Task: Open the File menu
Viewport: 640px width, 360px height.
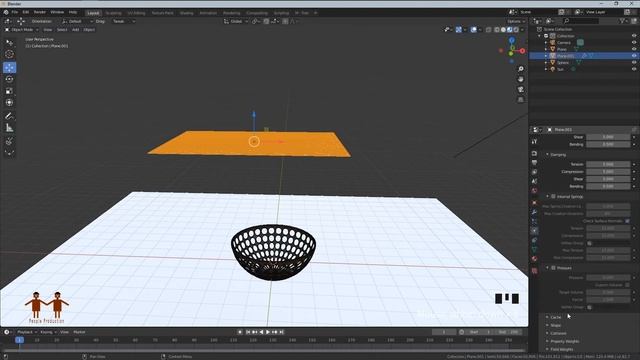Action: pos(15,12)
